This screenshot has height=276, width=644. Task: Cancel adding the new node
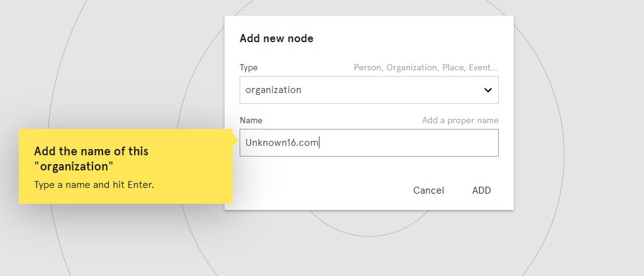point(428,190)
